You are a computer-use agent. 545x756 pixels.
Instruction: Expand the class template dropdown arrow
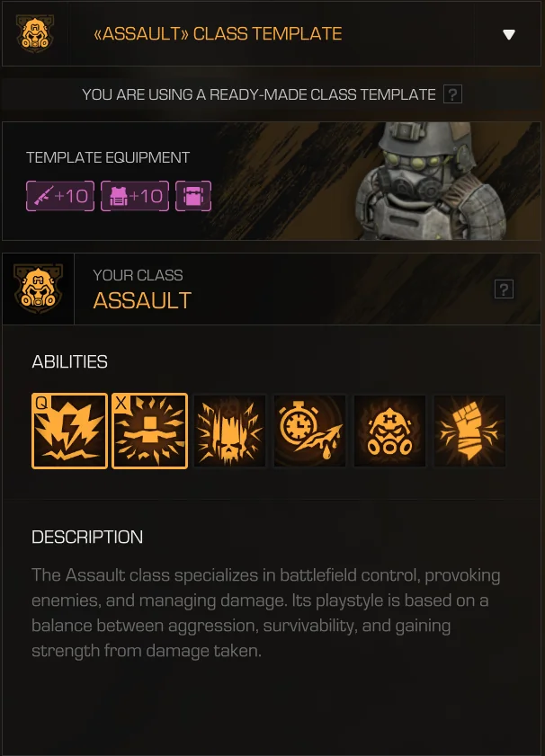[x=509, y=34]
